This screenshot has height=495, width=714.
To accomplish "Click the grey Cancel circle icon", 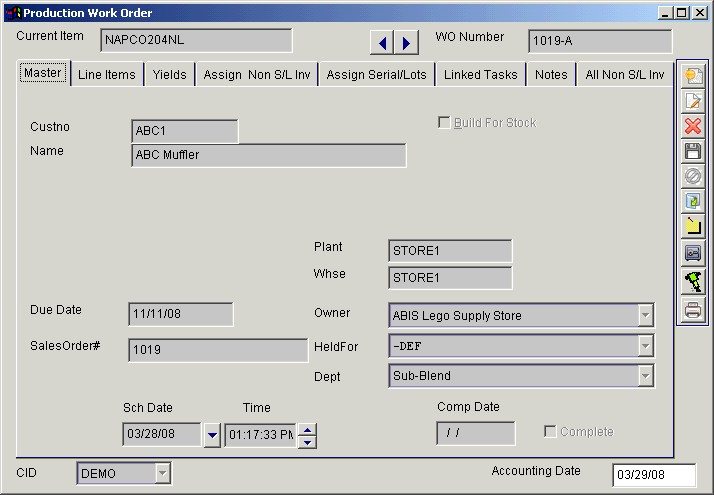I will click(692, 176).
